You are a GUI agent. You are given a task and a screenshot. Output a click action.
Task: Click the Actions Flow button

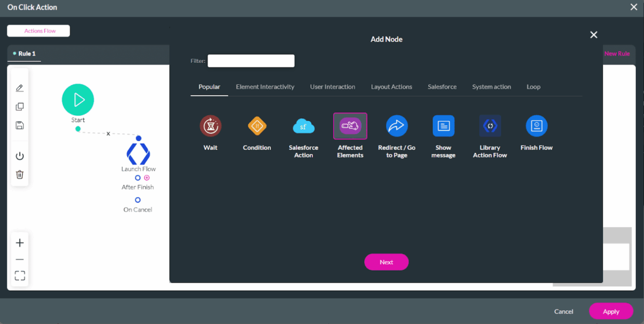pos(38,31)
